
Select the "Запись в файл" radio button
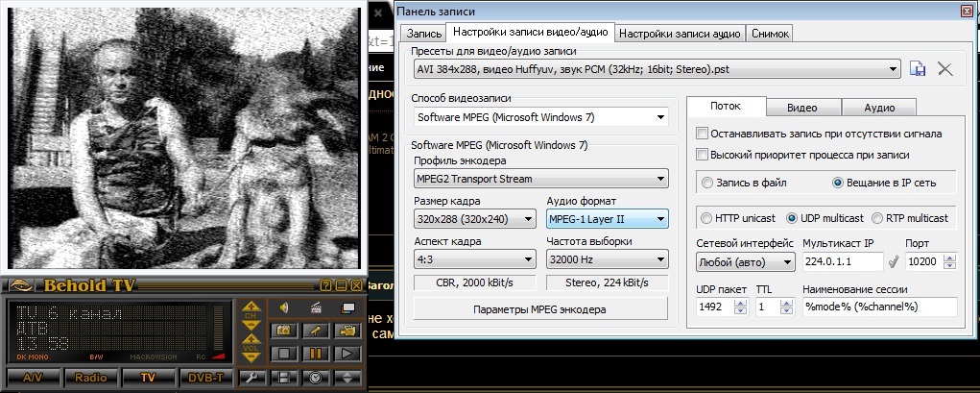(x=708, y=183)
